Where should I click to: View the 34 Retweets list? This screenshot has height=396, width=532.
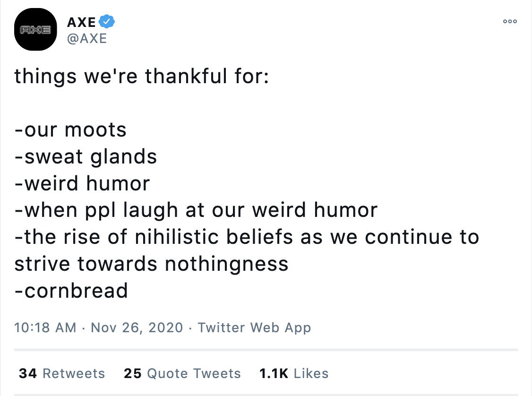coord(62,373)
